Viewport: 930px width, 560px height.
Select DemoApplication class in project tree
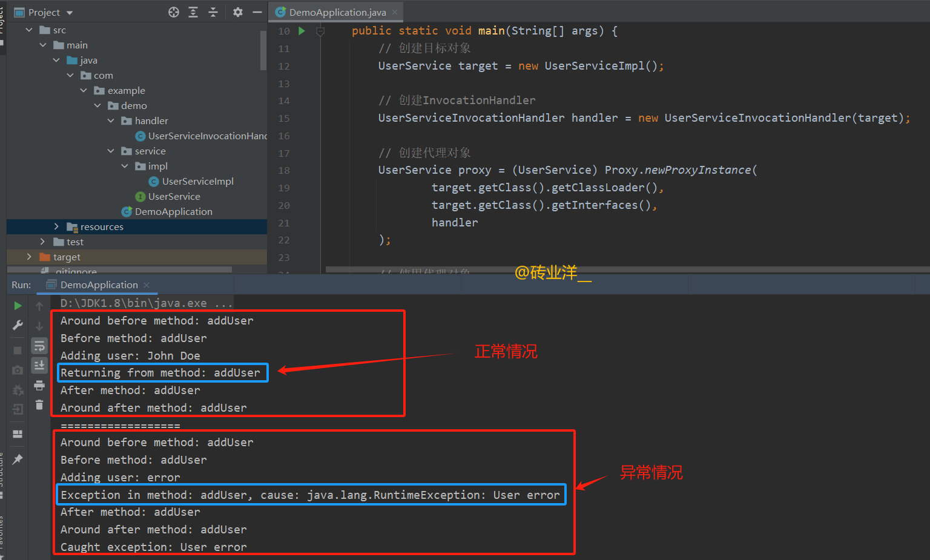(167, 211)
